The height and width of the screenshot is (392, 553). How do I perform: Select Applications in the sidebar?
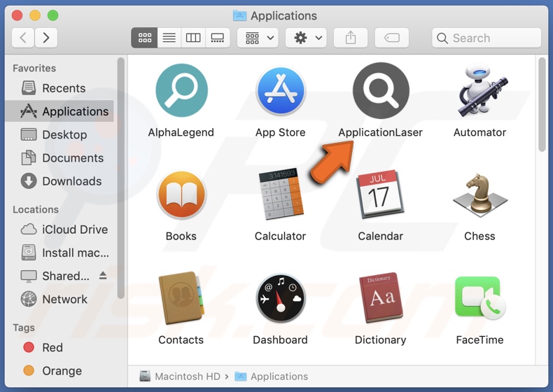(59, 111)
